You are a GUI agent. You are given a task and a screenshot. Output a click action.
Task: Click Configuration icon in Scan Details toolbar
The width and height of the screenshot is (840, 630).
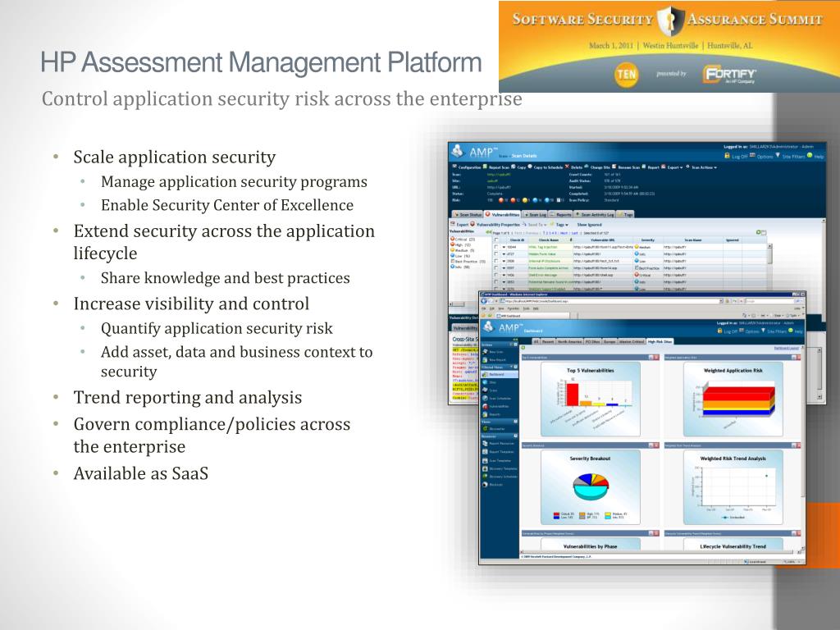click(454, 166)
